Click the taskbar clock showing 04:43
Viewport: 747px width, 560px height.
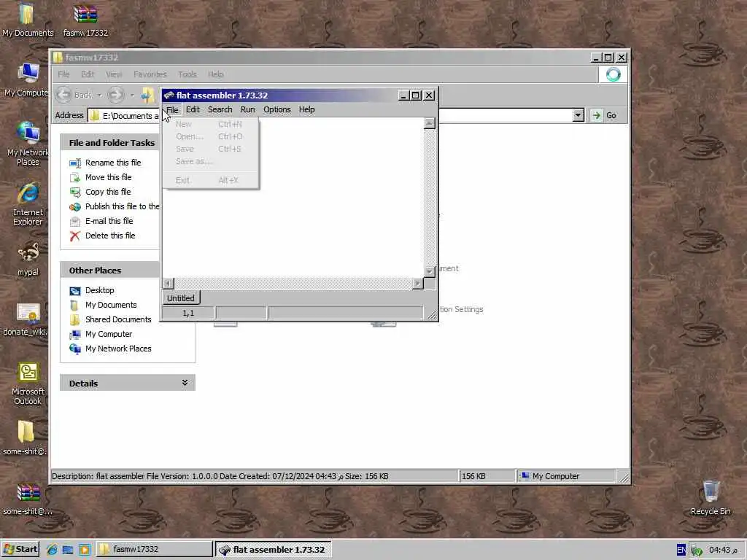click(723, 550)
